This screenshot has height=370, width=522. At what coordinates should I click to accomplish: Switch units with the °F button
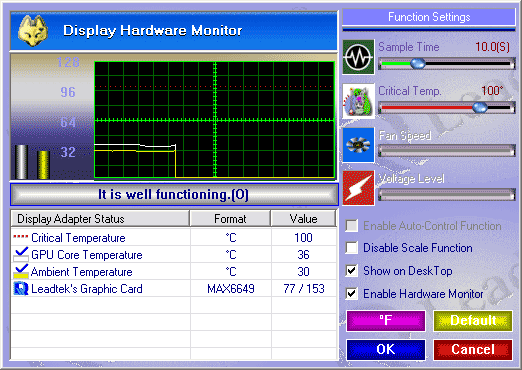[x=386, y=321]
